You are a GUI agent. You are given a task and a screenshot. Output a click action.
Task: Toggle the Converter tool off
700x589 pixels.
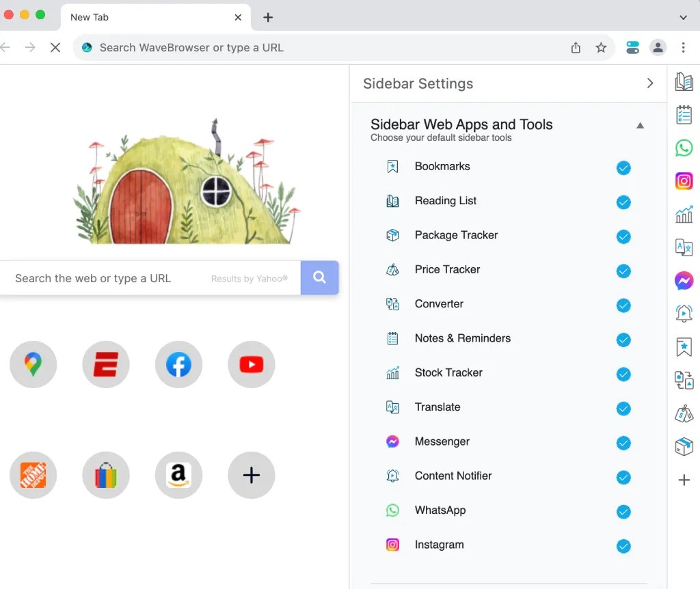tap(623, 305)
